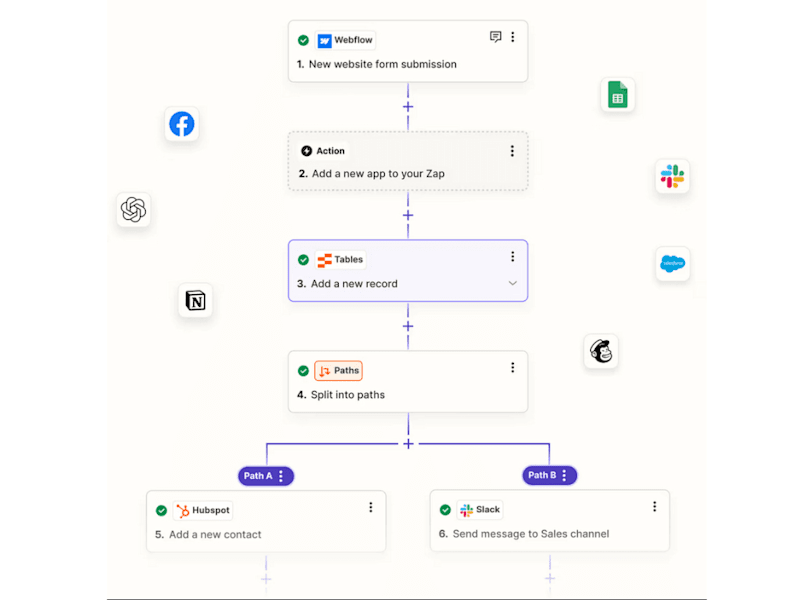Click the Paths app badge
800x600 pixels.
(339, 371)
